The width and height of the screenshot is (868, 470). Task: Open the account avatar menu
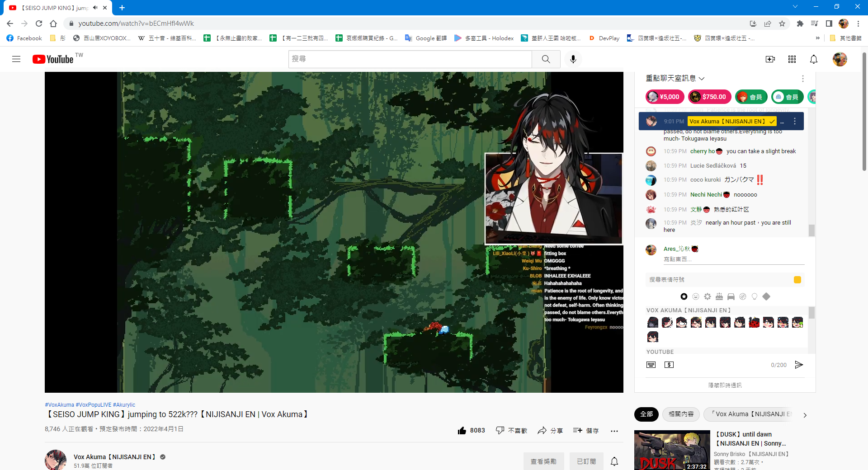click(x=840, y=59)
